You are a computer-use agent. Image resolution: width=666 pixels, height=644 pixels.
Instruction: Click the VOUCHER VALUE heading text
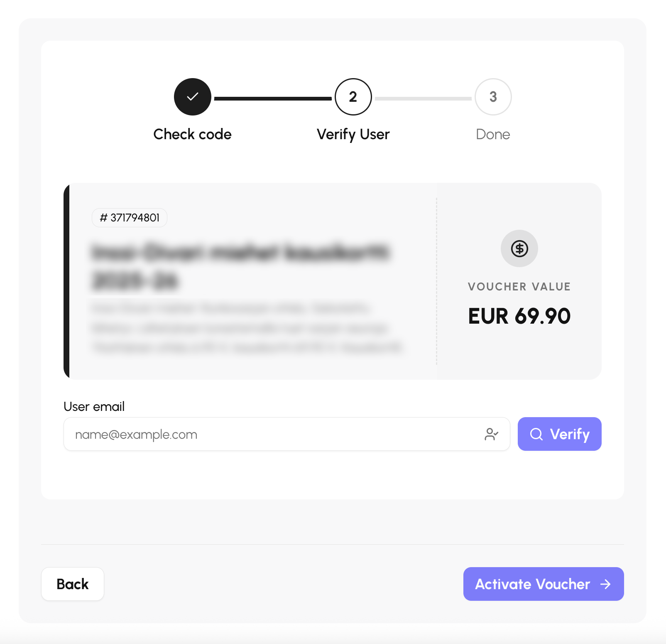pos(519,287)
